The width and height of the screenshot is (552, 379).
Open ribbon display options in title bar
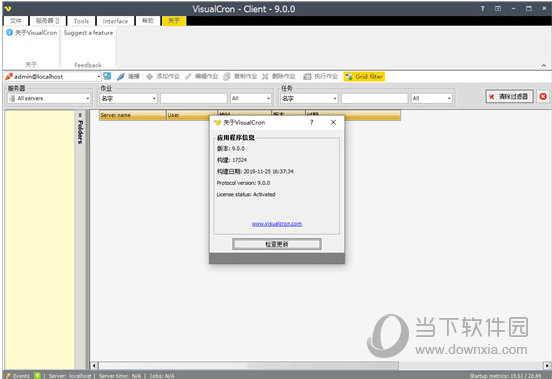[x=498, y=8]
